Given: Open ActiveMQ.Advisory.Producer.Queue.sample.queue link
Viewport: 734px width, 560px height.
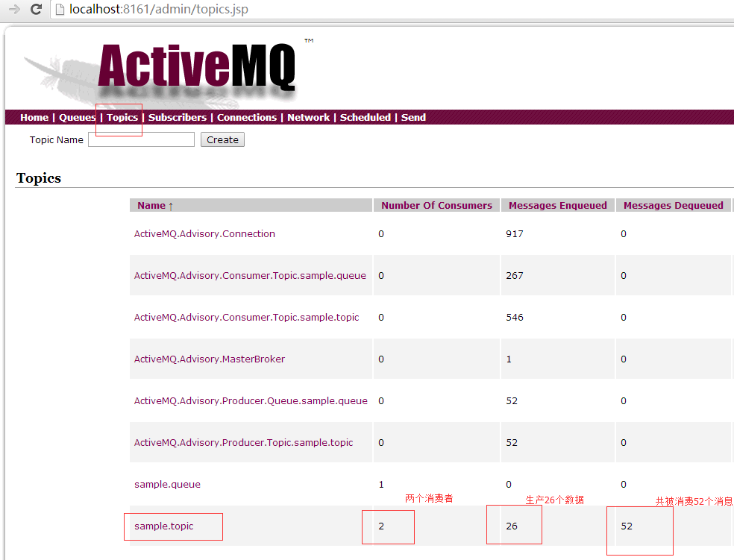Looking at the screenshot, I should coord(251,401).
